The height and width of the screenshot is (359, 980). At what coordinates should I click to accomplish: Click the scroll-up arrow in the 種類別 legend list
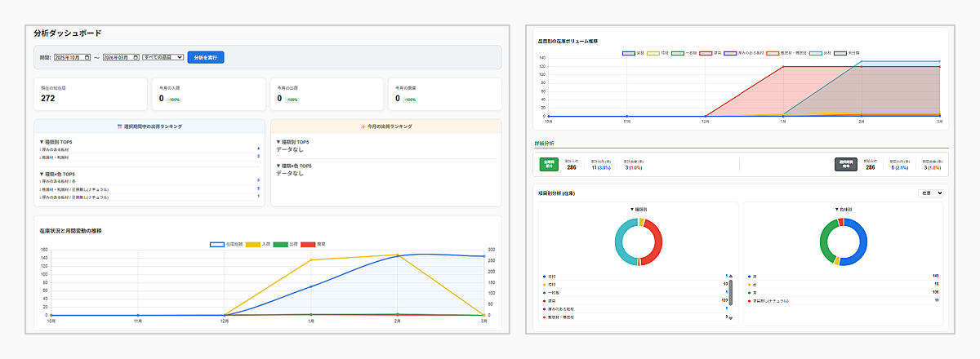click(x=731, y=276)
